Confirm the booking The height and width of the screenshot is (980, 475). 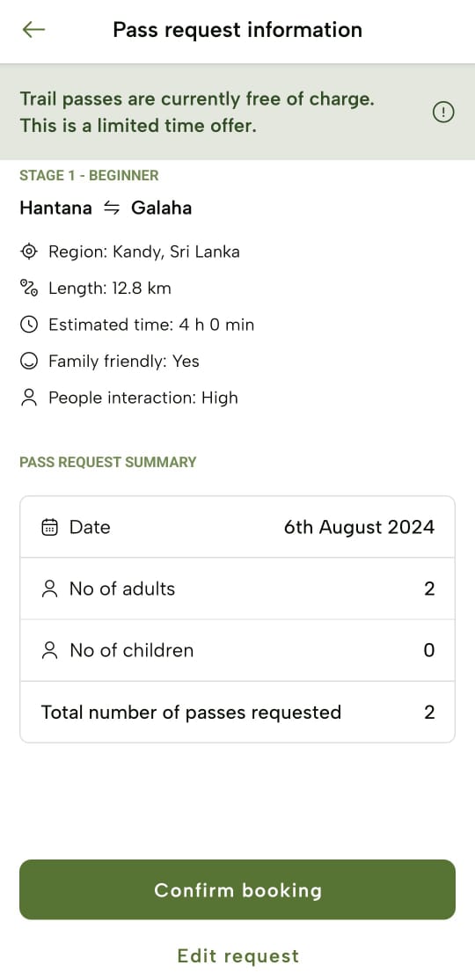pos(237,889)
